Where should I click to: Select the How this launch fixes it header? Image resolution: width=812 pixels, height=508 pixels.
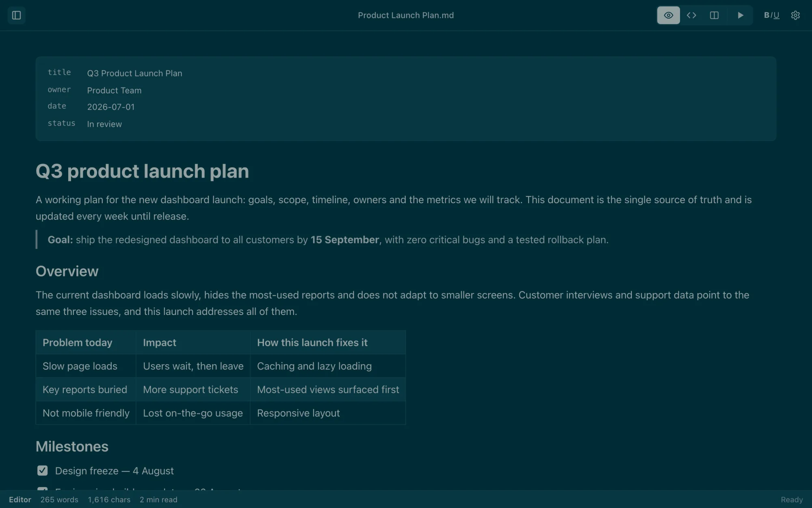point(328,343)
